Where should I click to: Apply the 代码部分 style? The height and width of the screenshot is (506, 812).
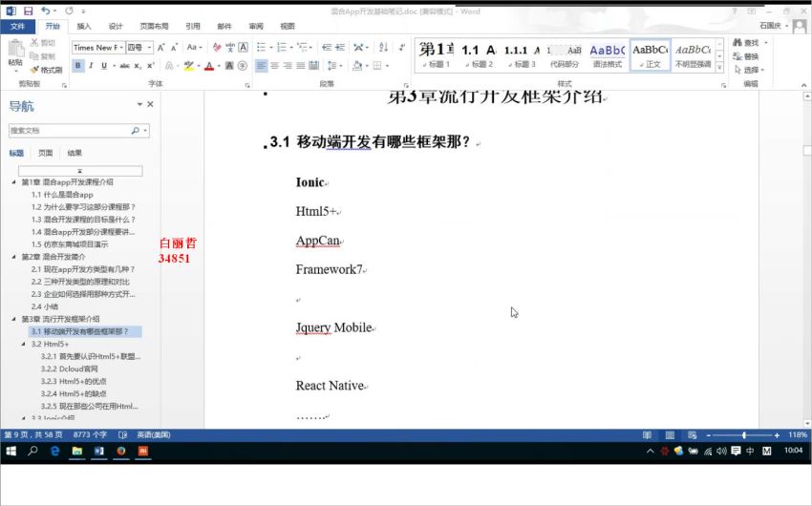tap(565, 54)
